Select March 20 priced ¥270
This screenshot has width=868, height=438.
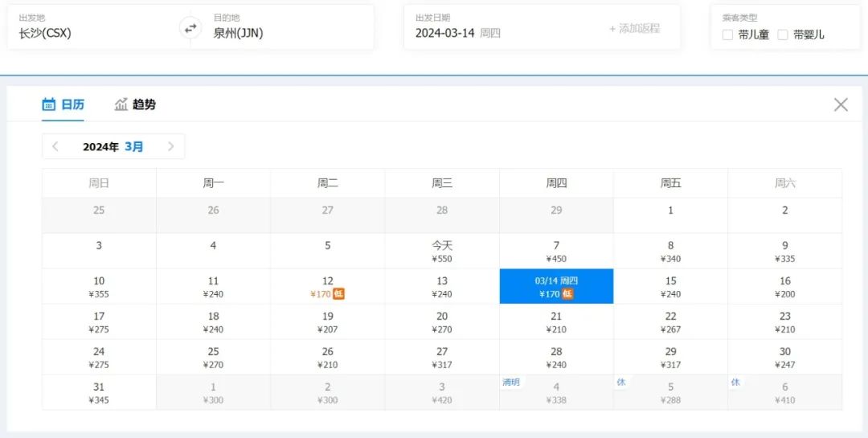click(442, 321)
